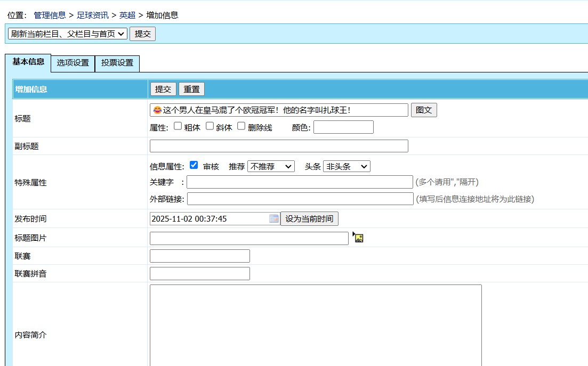Screen dimensions: 588x366
Task: Click into the 关键字 keywords input field
Action: (300, 182)
